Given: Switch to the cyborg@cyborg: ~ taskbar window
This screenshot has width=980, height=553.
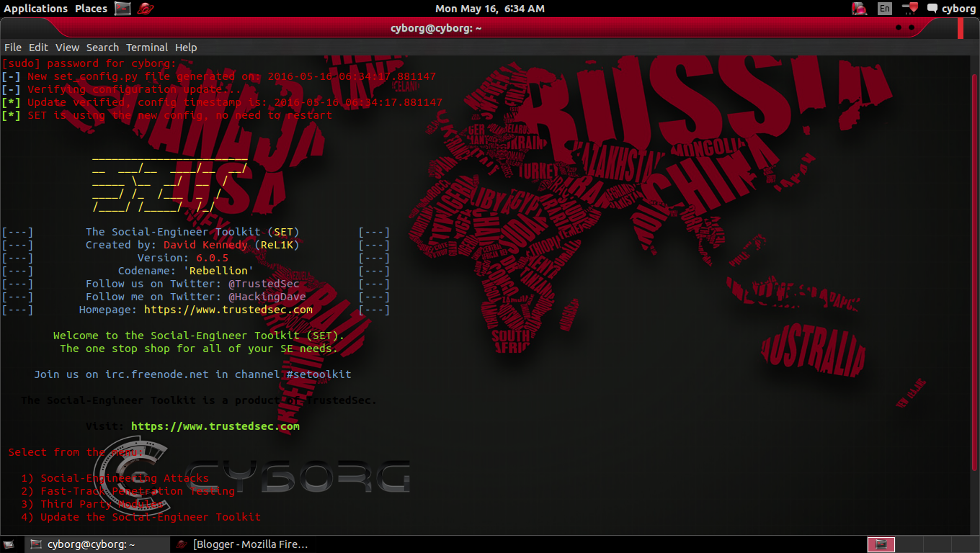Looking at the screenshot, I should pos(94,544).
